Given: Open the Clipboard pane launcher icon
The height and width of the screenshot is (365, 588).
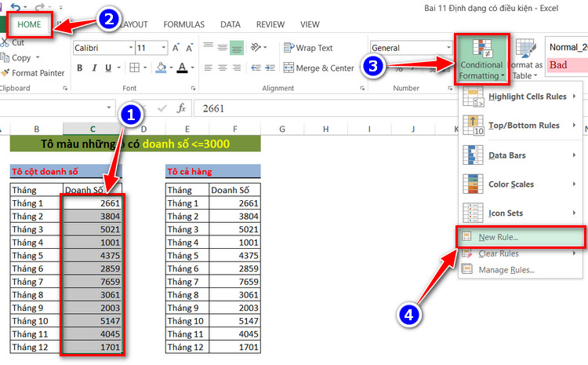Looking at the screenshot, I should pos(65,88).
